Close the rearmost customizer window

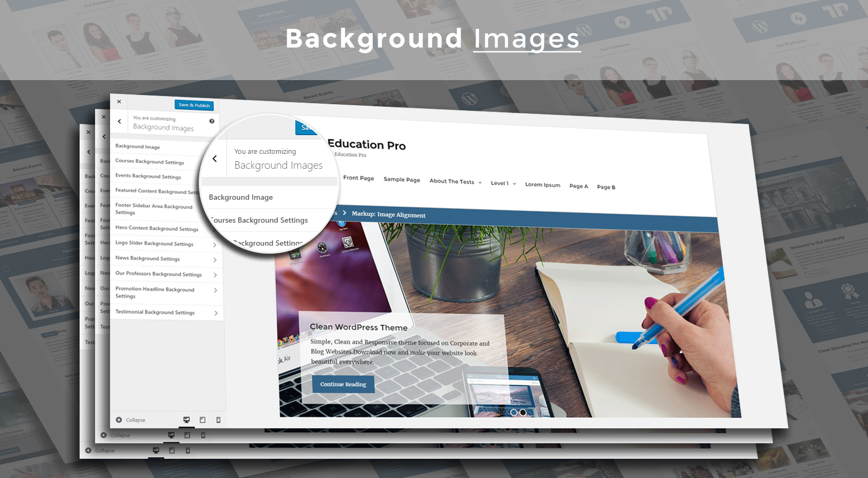[x=89, y=132]
